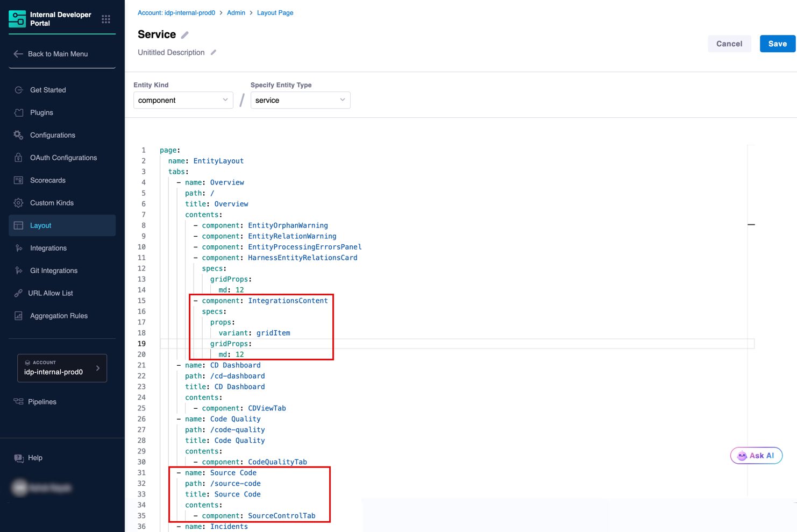This screenshot has width=797, height=532.
Task: Open the Layout Page breadcrumb link
Action: (x=275, y=12)
